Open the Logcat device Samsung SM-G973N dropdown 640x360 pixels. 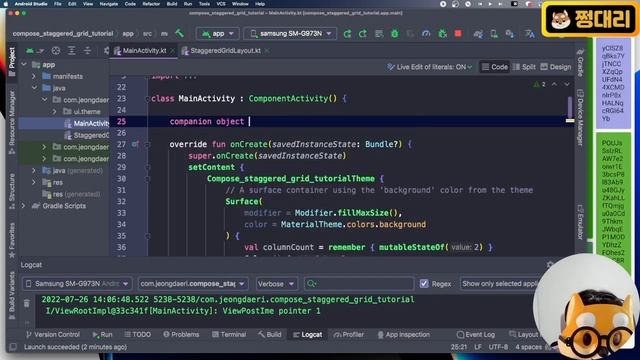[x=77, y=283]
